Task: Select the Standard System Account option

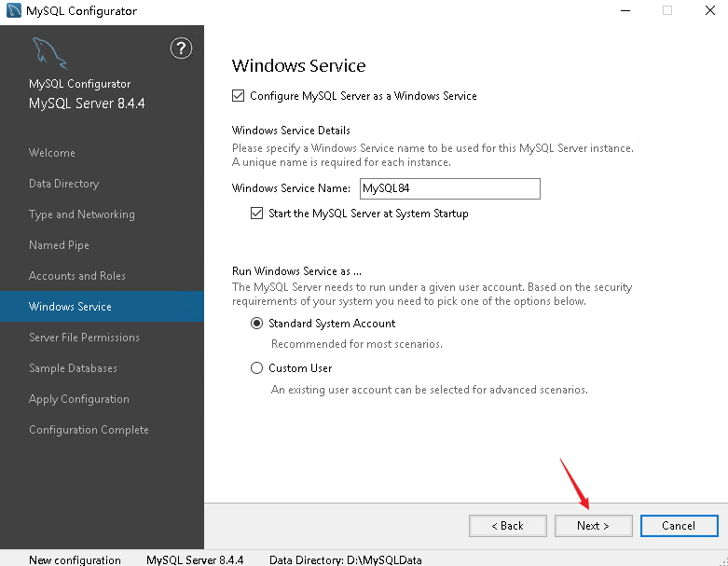Action: (x=256, y=324)
